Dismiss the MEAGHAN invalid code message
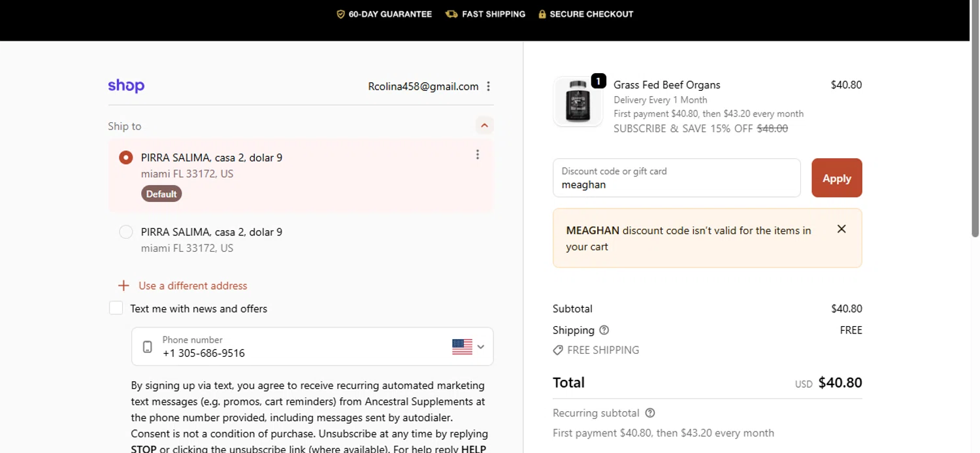This screenshot has height=453, width=980. coord(841,229)
